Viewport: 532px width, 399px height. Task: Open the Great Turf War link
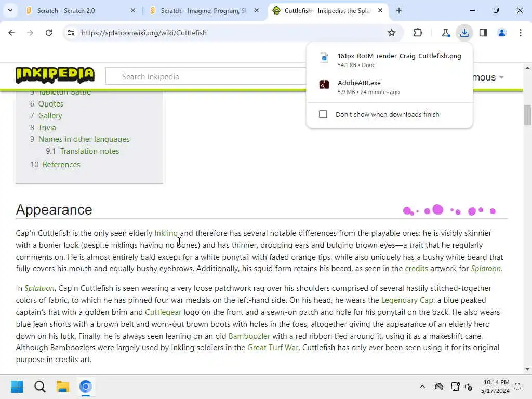pos(273,348)
